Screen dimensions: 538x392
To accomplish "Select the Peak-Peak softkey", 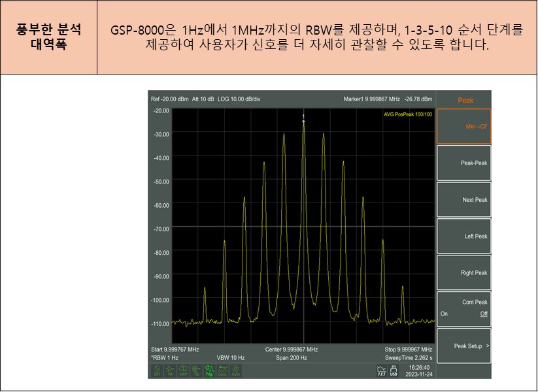I will click(464, 163).
